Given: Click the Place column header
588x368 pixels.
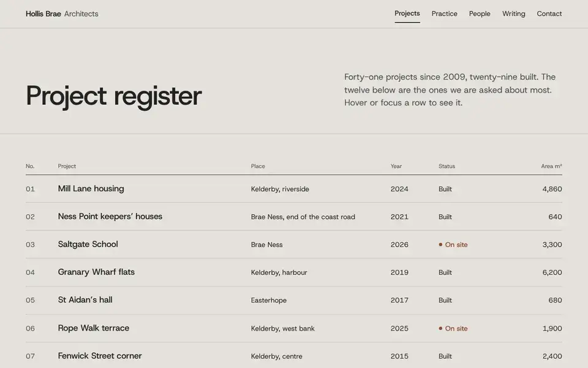Looking at the screenshot, I should [x=258, y=166].
